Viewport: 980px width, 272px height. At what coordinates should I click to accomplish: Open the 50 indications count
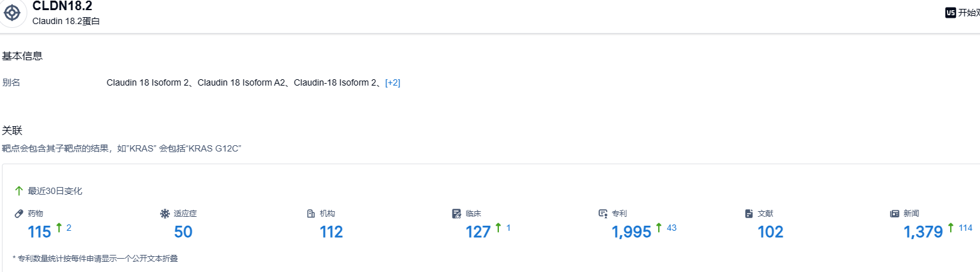point(183,232)
